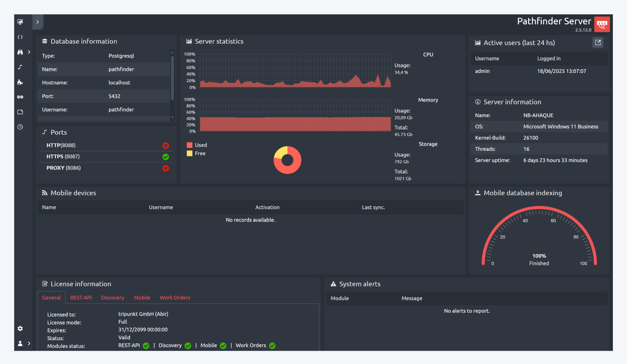This screenshot has width=627, height=364.
Task: Sort active users by Logged in column
Action: click(x=549, y=58)
